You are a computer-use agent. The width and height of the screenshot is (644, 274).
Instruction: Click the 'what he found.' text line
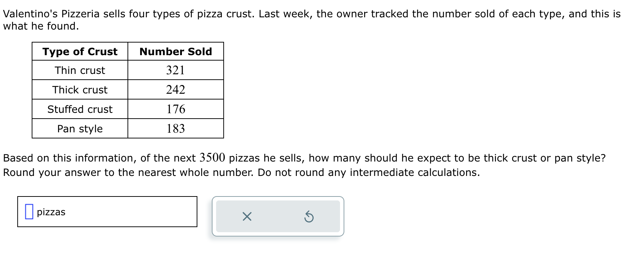click(x=41, y=26)
